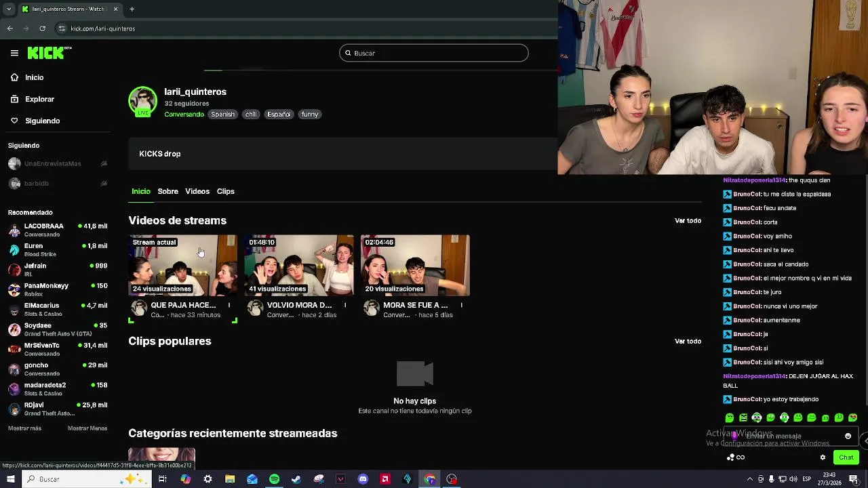Click the green Chat send button
The height and width of the screenshot is (488, 868).
(x=846, y=457)
